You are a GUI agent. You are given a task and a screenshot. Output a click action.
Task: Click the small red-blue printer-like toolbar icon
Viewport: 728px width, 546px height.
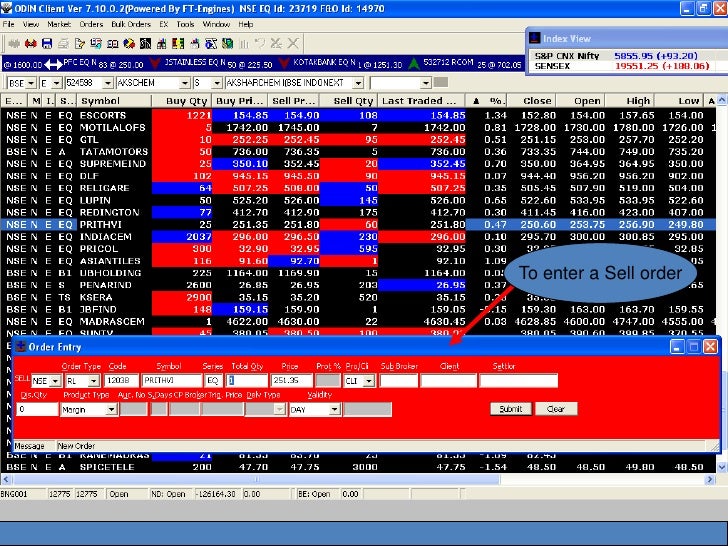click(x=195, y=44)
